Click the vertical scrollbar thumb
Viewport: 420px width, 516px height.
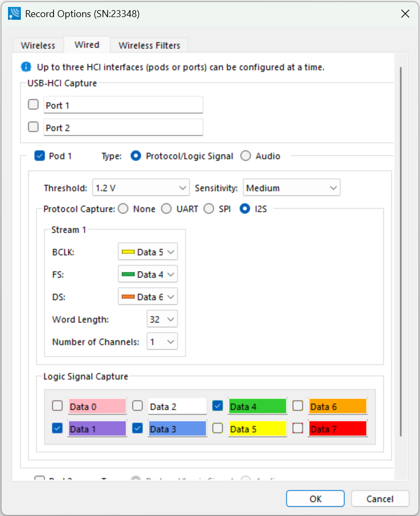pyautogui.click(x=401, y=252)
